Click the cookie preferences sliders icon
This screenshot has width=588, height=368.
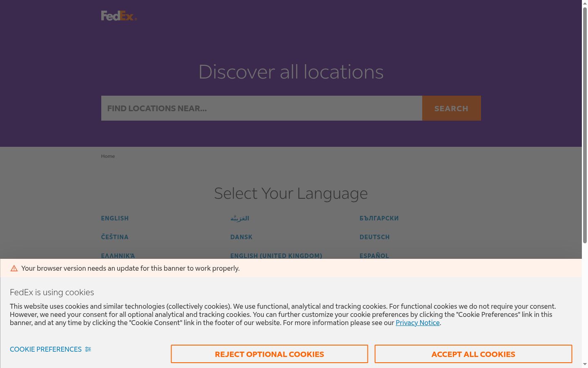pos(88,349)
